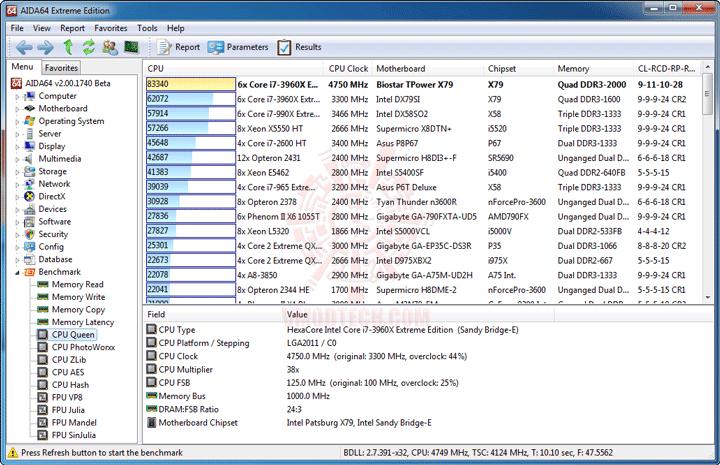Select the CPU AES benchmark icon
Screen dimensions: 720x465
coord(43,372)
